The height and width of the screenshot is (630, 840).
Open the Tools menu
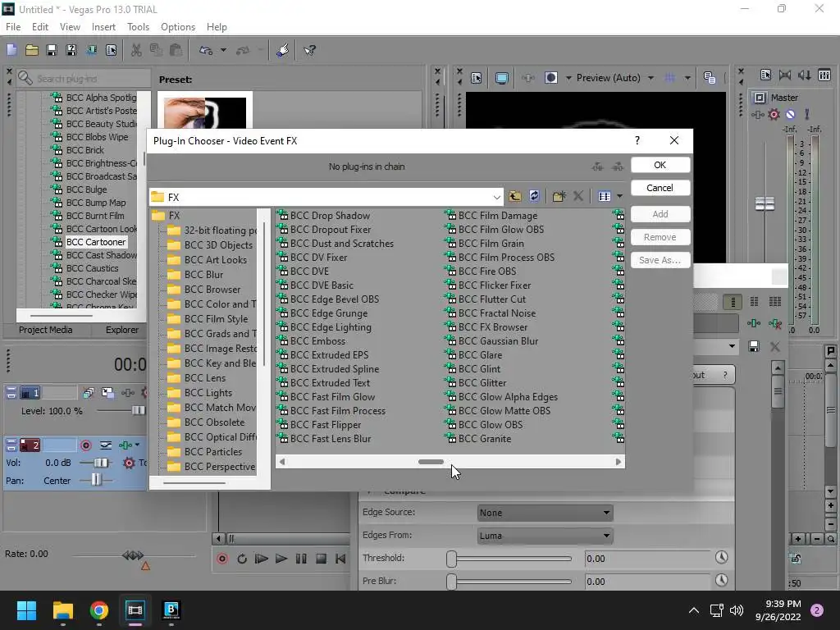[x=138, y=27]
